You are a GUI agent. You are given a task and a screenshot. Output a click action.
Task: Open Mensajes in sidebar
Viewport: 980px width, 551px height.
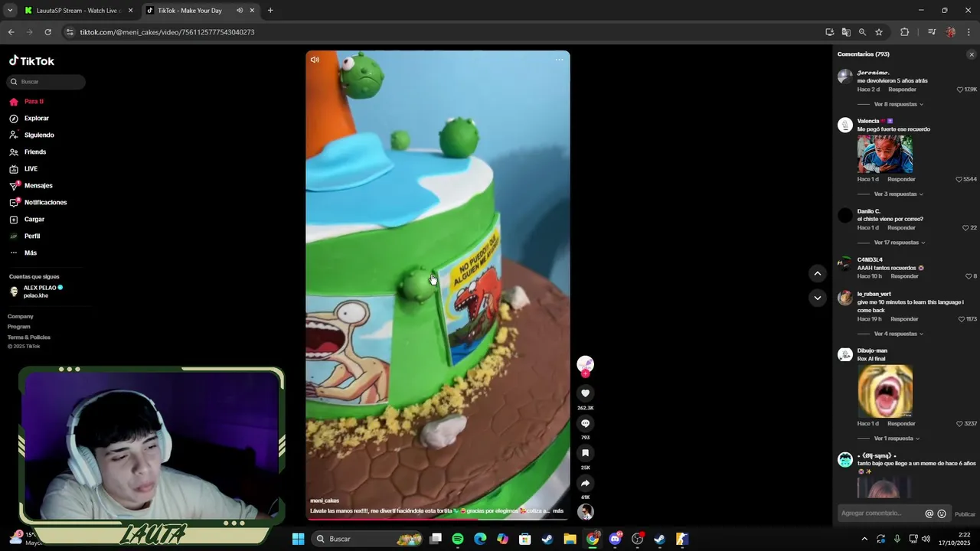point(38,186)
